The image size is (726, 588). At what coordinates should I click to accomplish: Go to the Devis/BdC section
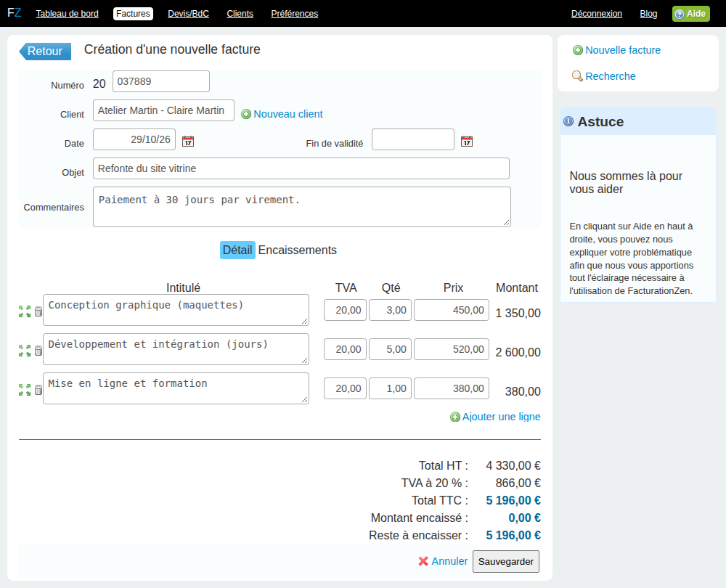189,13
